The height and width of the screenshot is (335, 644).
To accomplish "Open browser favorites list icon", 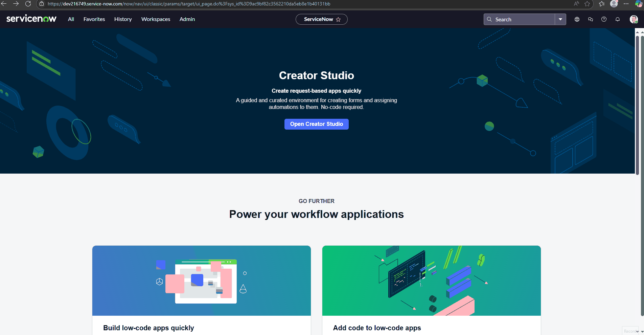I will click(x=602, y=4).
